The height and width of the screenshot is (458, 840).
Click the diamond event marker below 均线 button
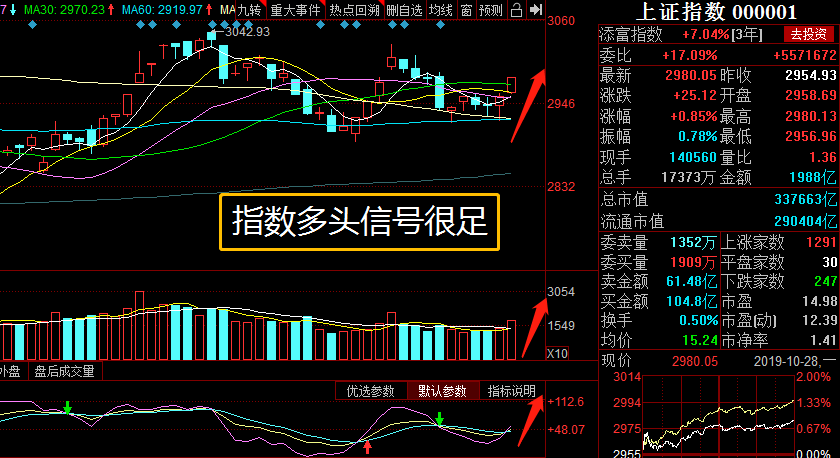click(x=440, y=25)
